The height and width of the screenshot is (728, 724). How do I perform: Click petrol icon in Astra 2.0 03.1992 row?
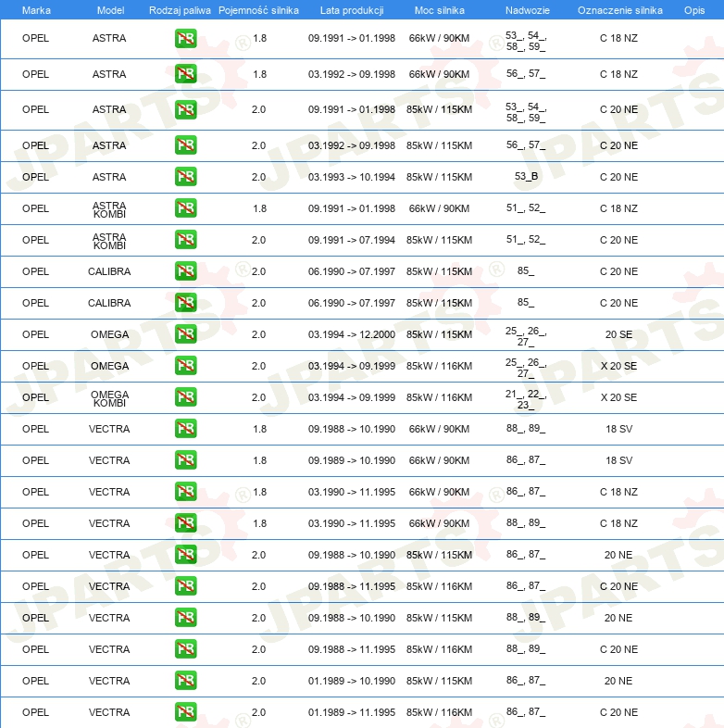(186, 145)
